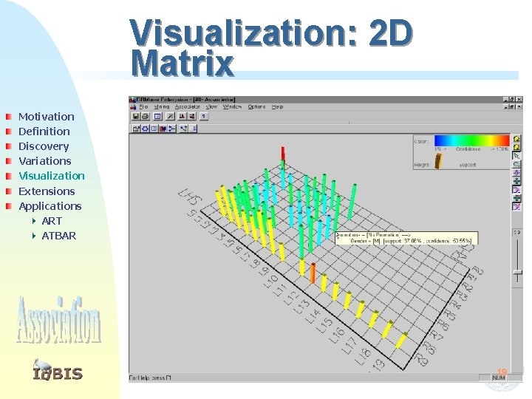The width and height of the screenshot is (532, 399).
Task: Click the purple wave icon in side toolbar
Action: tap(516, 173)
